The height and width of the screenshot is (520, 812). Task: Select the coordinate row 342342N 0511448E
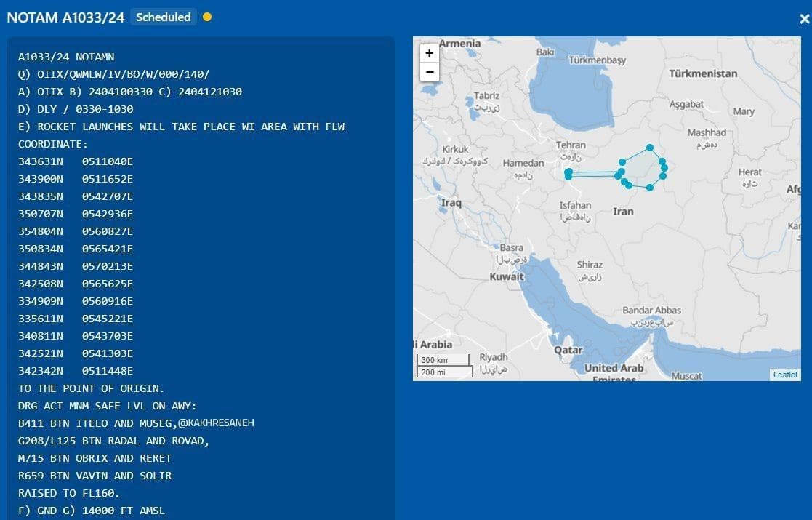(x=76, y=372)
